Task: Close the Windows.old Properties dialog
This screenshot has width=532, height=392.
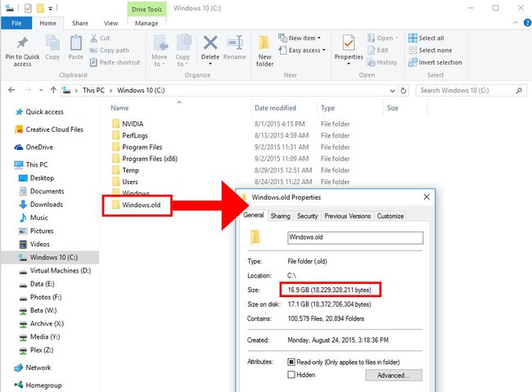Action: click(x=426, y=197)
